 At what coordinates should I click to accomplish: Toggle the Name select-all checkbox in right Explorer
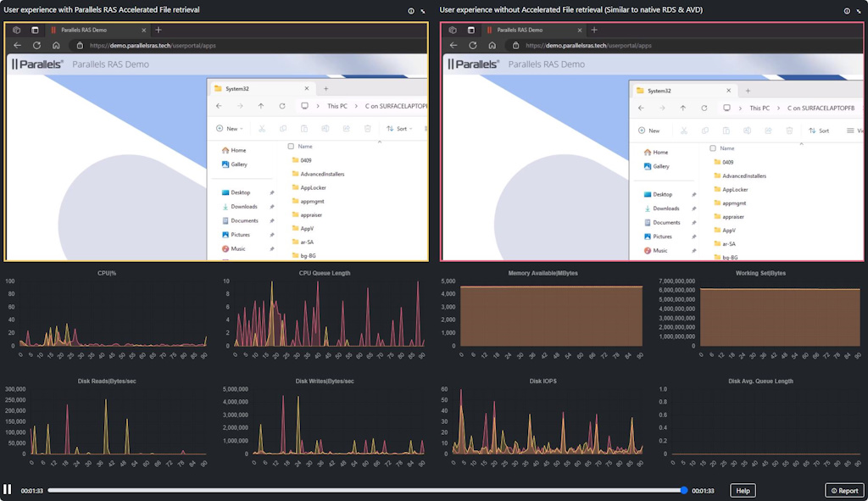click(x=713, y=148)
